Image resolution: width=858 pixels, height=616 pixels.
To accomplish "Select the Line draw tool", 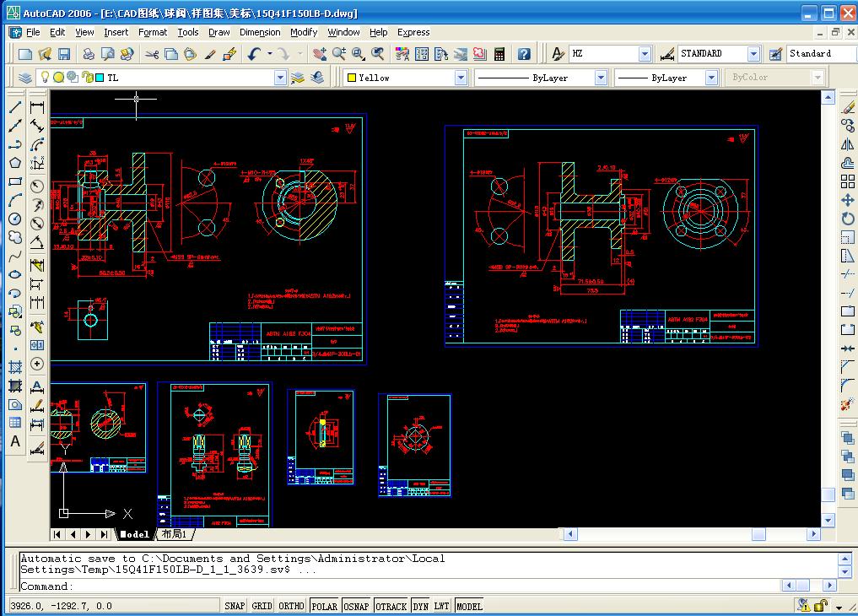I will pyautogui.click(x=15, y=107).
